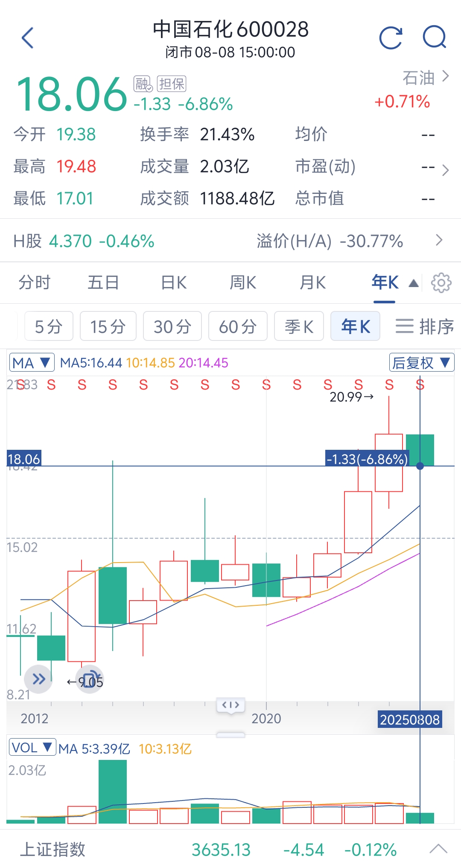Tap the 2020 year axis label
This screenshot has height=868, width=461.
point(266,718)
